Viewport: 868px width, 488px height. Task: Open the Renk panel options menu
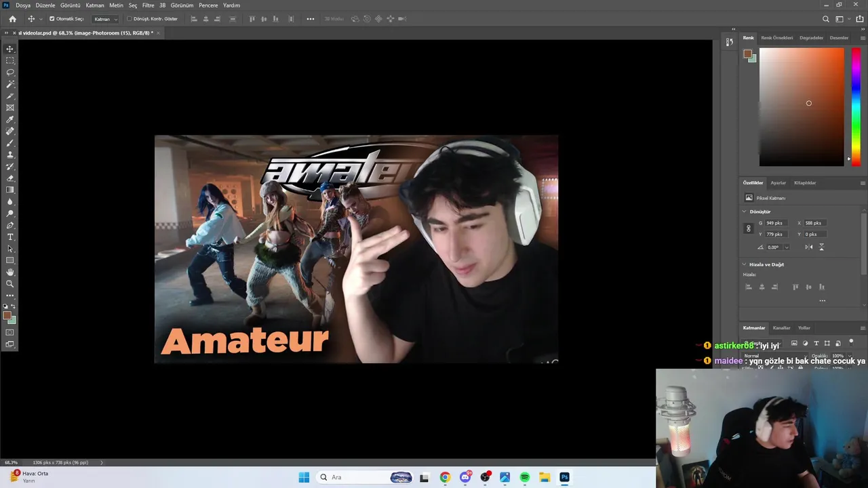[863, 38]
